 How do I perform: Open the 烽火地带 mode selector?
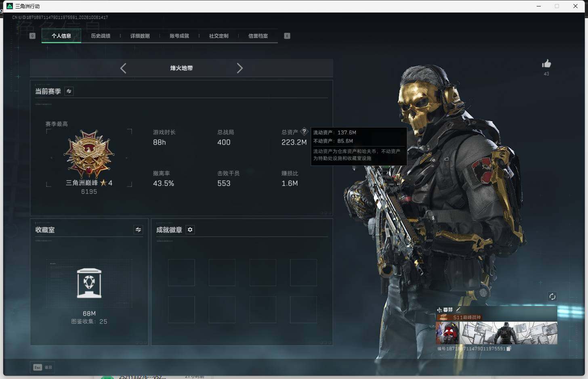[181, 68]
